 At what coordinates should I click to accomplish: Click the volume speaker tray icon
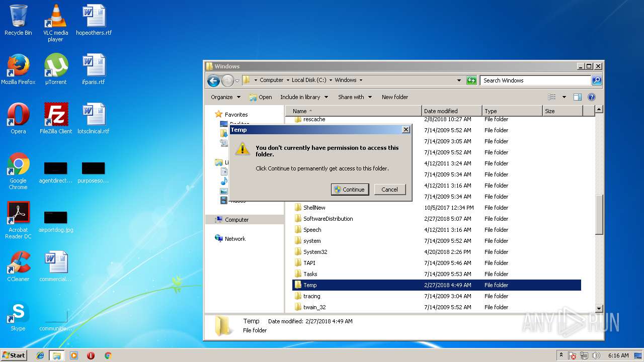[x=596, y=355]
